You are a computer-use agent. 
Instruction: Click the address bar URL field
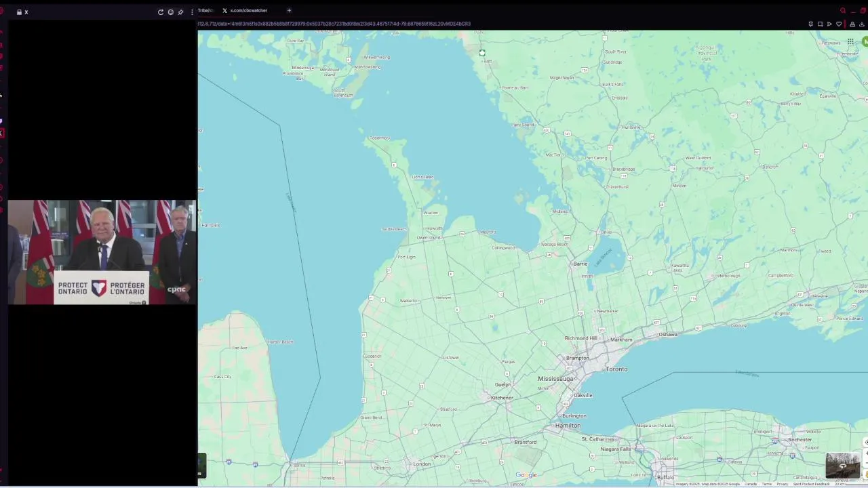(500, 24)
